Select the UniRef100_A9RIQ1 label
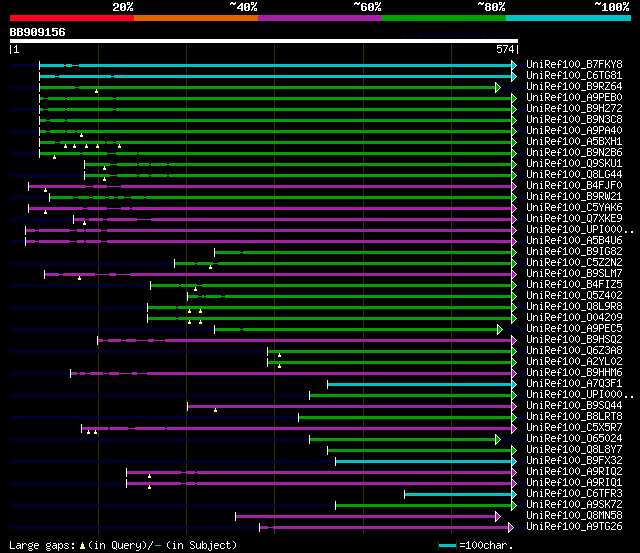 pos(574,483)
